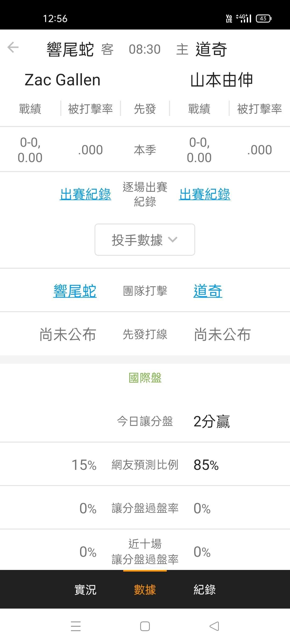This screenshot has height=644, width=290.
Task: Switch to the 紀錄 tab
Action: (x=205, y=590)
